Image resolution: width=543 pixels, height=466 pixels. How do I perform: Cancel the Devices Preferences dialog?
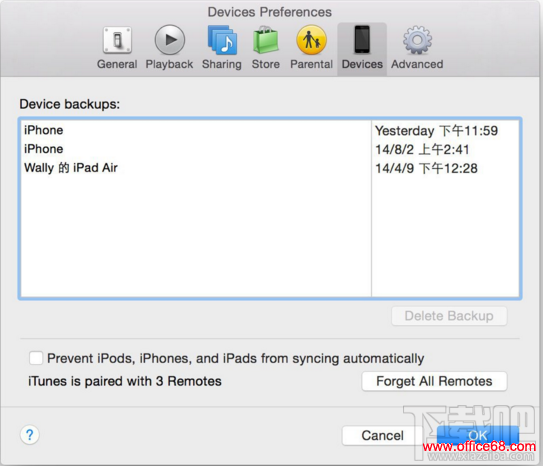click(382, 435)
